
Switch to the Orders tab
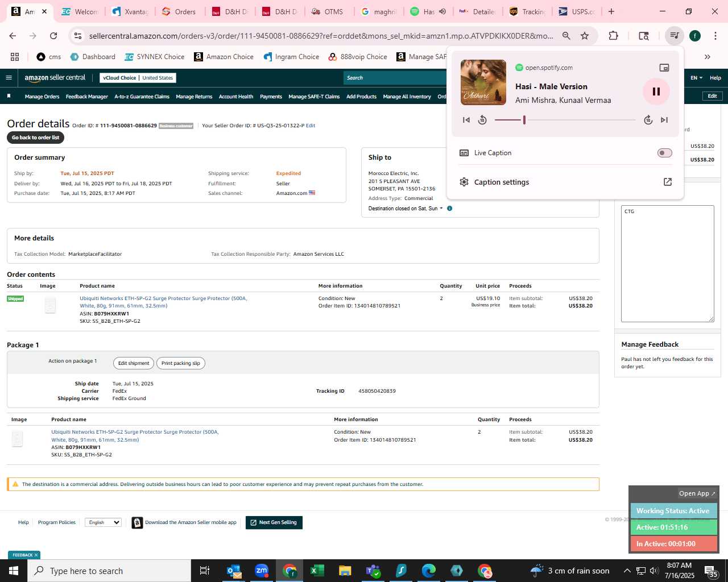(179, 11)
